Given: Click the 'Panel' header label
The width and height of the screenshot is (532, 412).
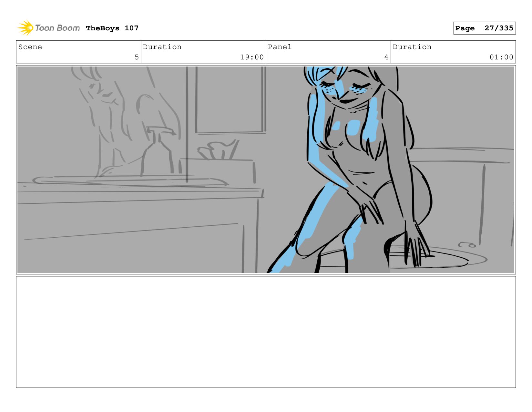Looking at the screenshot, I should pos(280,47).
